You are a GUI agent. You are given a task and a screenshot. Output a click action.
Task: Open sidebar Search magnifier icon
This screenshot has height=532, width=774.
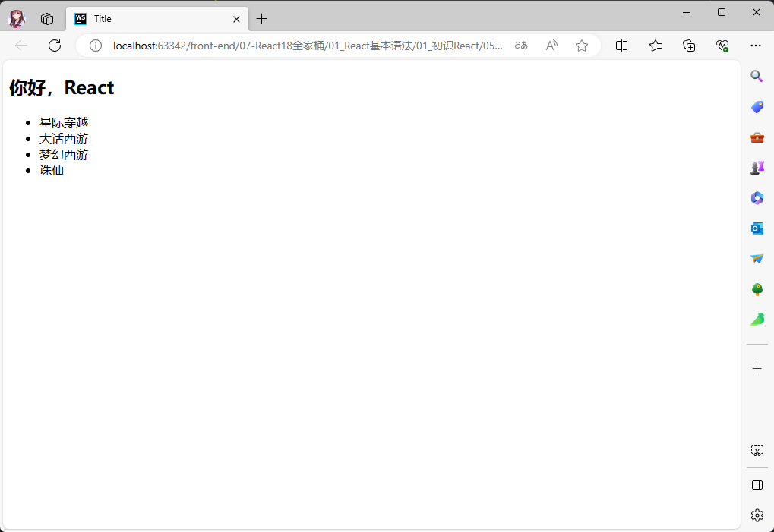coord(757,76)
